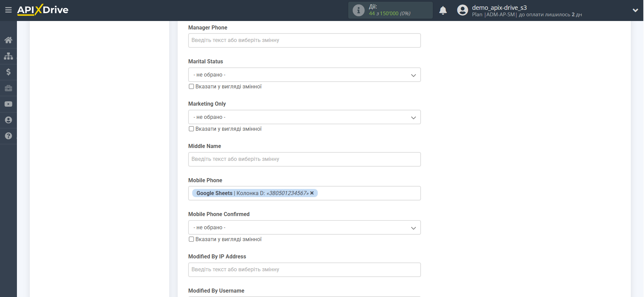Focus the Modified By IP Address field
The image size is (644, 297).
(304, 270)
